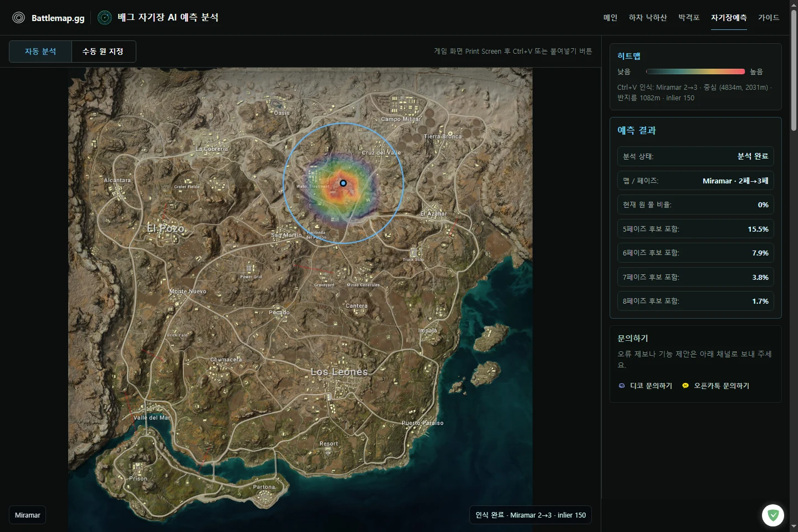Click the Impala label on the map

click(x=428, y=330)
